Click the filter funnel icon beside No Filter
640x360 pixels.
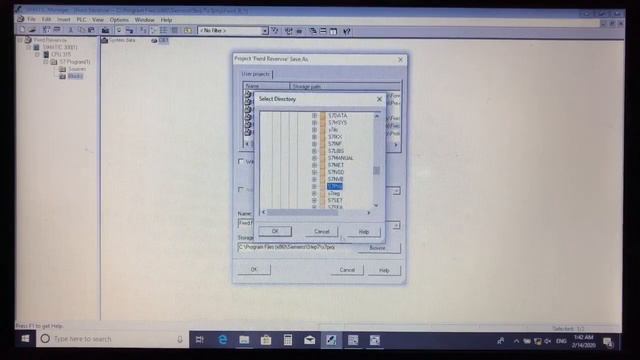click(x=275, y=31)
